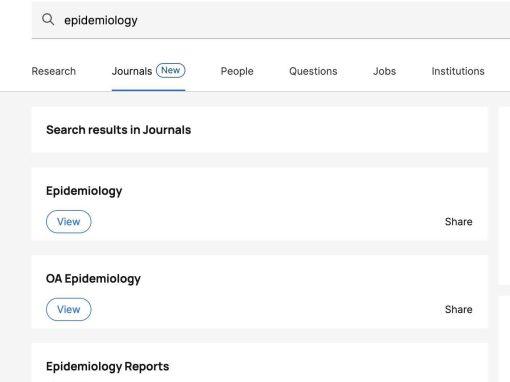Click the New badge beside Journals
510x382 pixels.
(171, 70)
